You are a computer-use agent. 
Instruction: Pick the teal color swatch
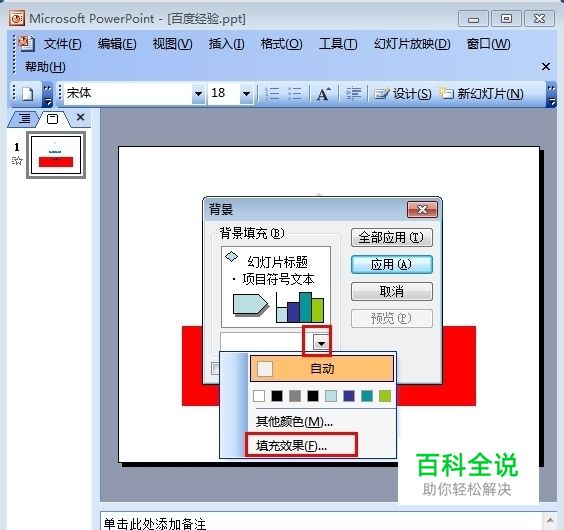(367, 396)
